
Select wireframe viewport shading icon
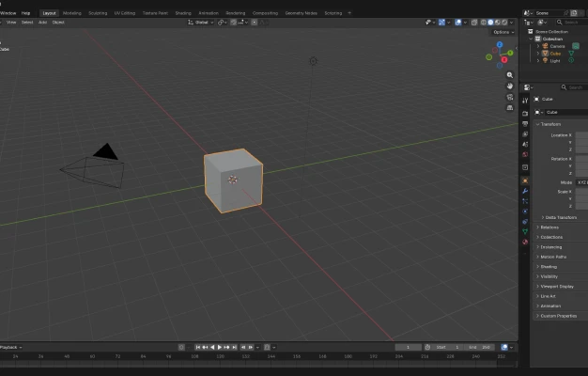pos(484,23)
